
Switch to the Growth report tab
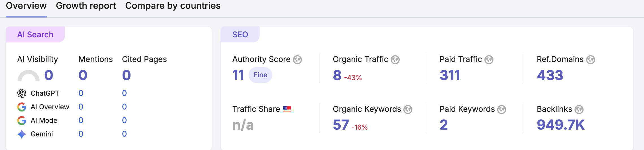(86, 6)
